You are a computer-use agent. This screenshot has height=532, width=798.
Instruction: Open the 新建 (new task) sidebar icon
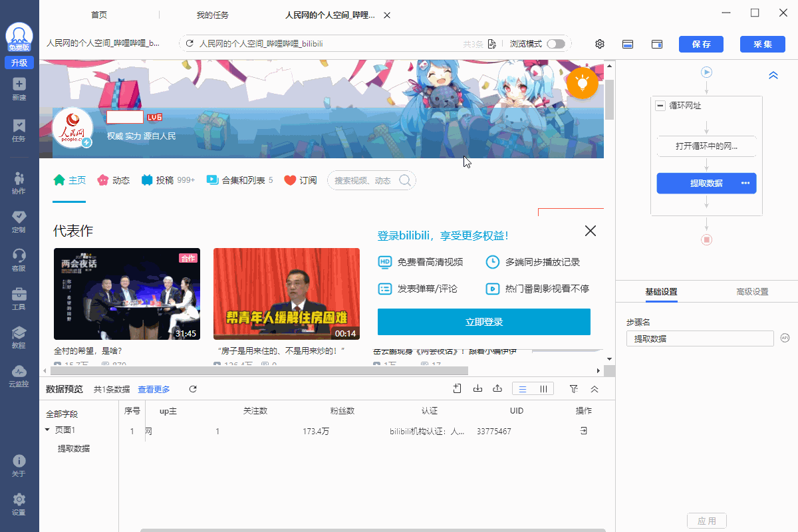(x=19, y=88)
